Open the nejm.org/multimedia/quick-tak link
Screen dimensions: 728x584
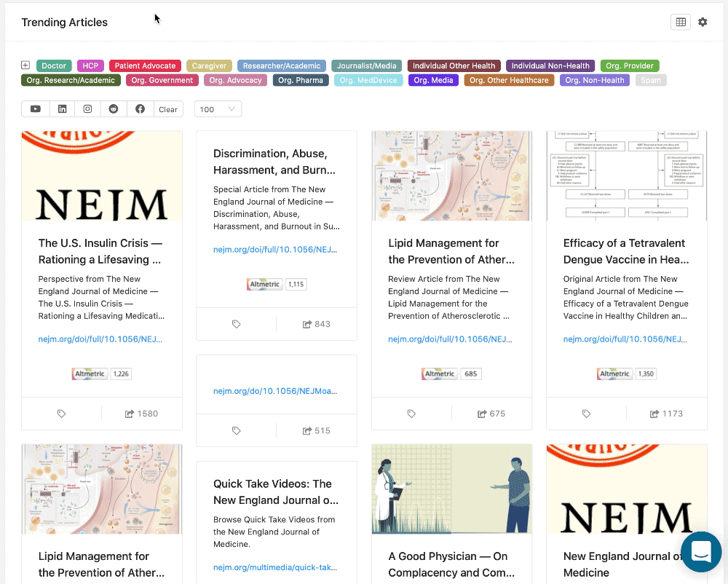pos(275,567)
